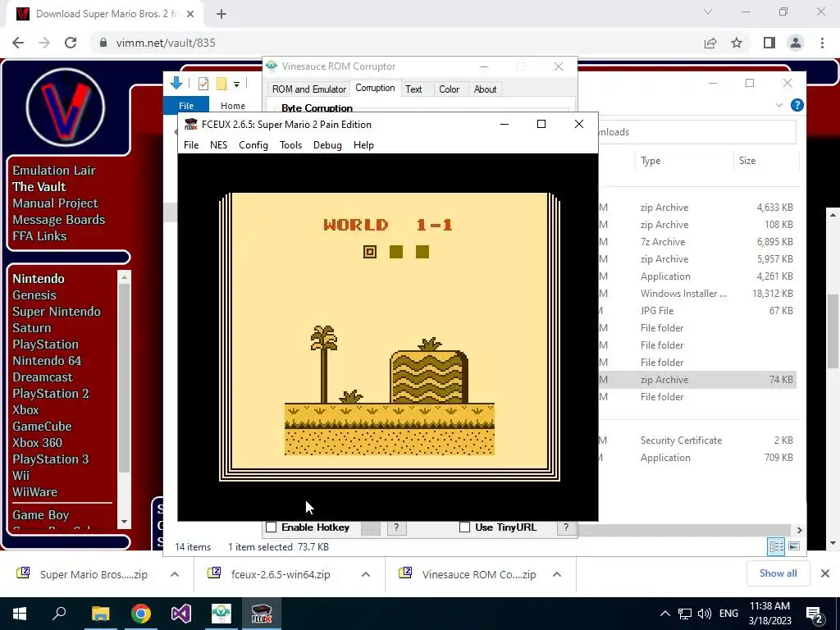Show hidden tray icons chevron
The width and height of the screenshot is (840, 630).
pyautogui.click(x=664, y=614)
